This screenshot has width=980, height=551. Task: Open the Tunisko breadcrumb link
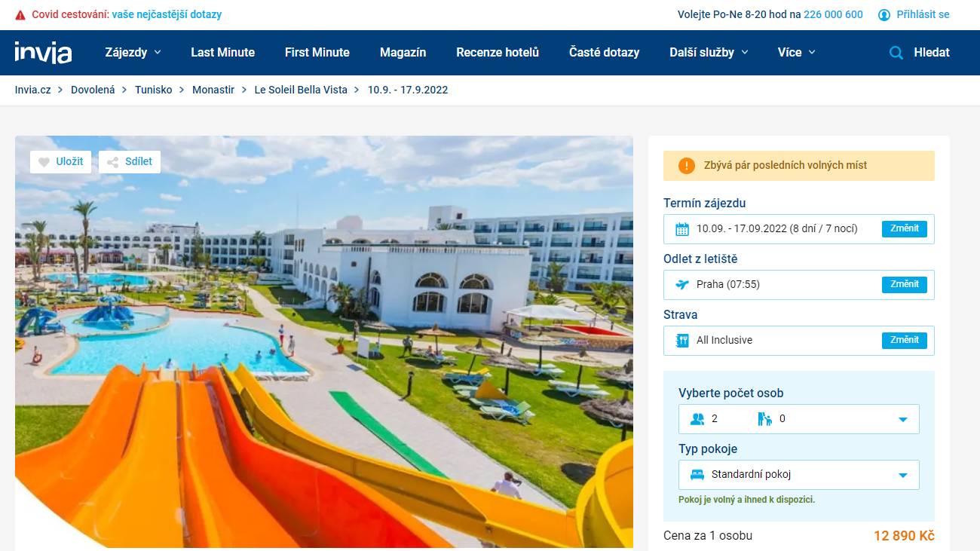pos(154,90)
